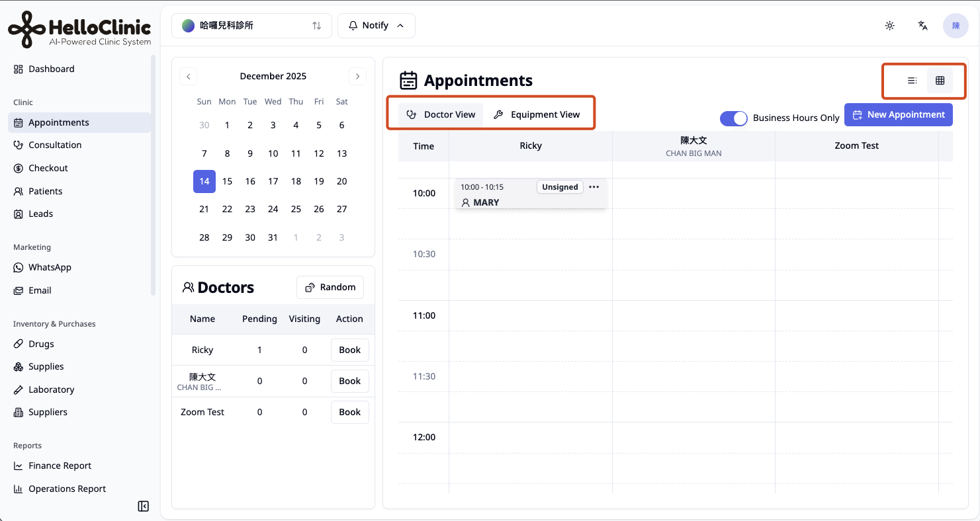Click the user avatar in top bar
Viewport: 980px width, 521px height.
(x=956, y=26)
